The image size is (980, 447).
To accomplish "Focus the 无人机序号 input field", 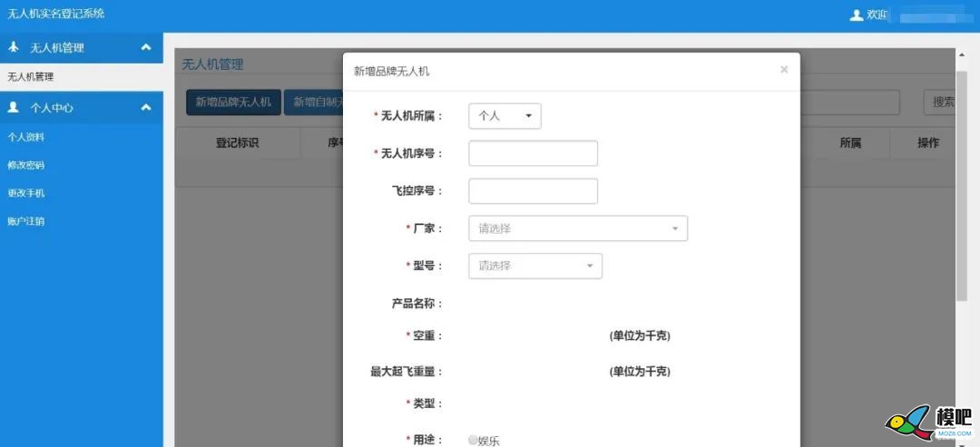I will (534, 153).
